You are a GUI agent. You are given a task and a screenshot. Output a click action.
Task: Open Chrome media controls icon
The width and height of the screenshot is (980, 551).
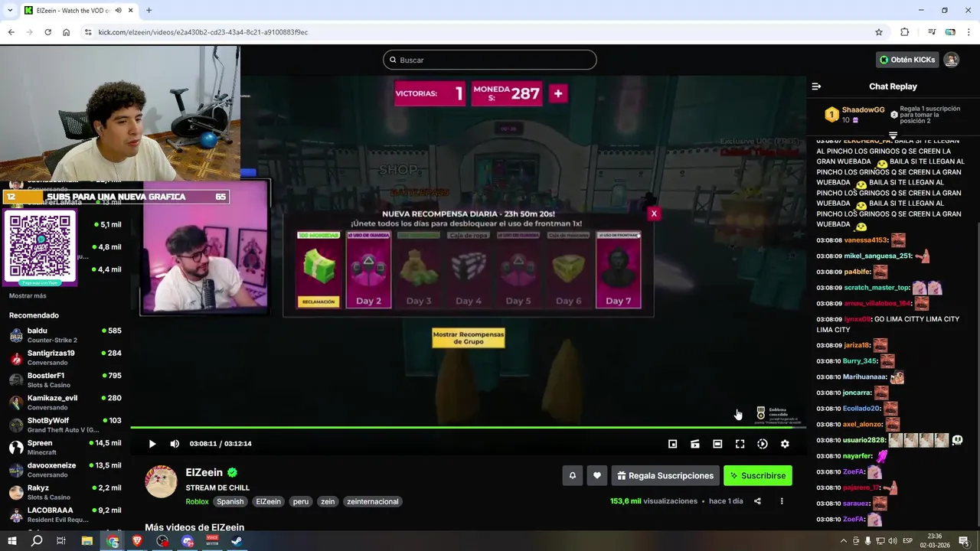click(x=932, y=32)
